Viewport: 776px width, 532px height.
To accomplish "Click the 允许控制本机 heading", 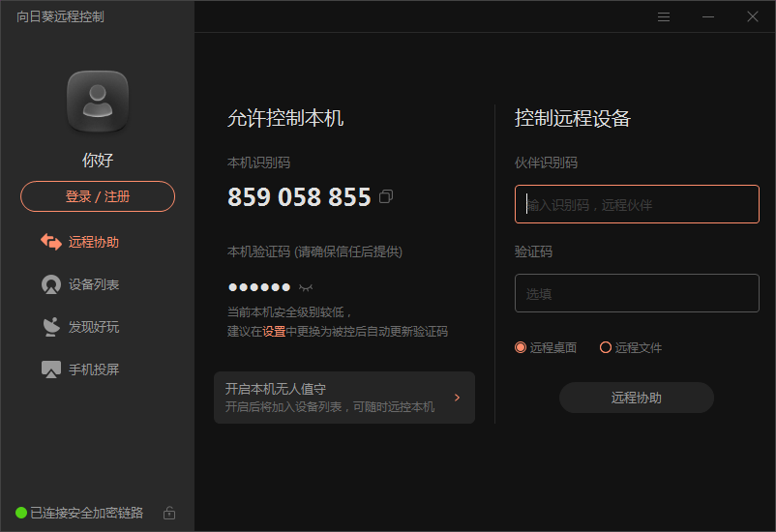I will pyautogui.click(x=285, y=118).
